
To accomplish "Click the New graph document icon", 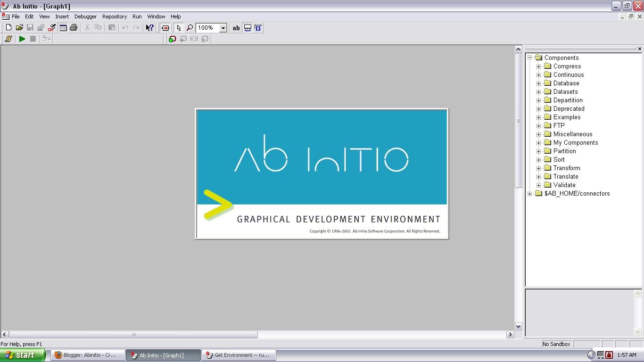I will click(x=8, y=28).
